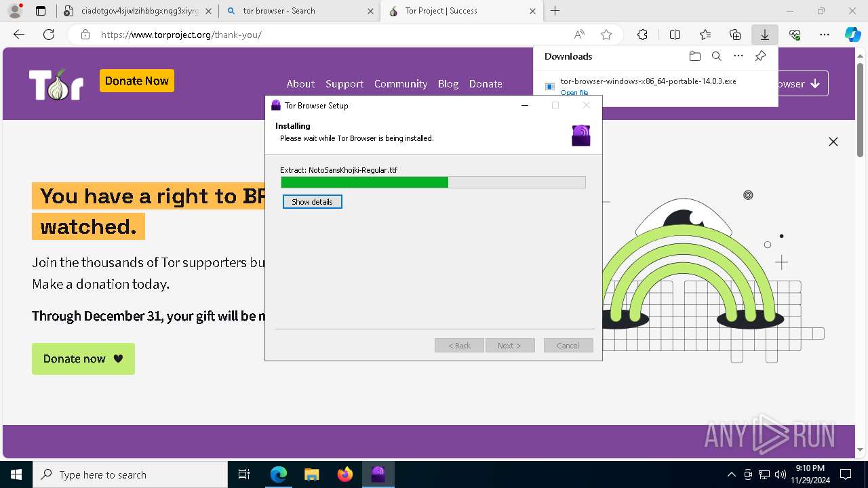Open the Windows Start menu
Screen dimensions: 868x488
16,474
